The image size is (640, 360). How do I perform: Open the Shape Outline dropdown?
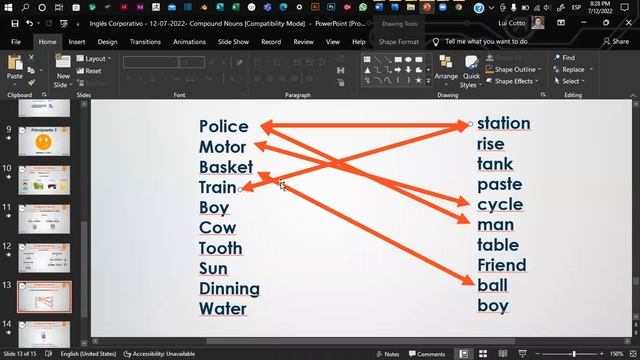coord(514,69)
